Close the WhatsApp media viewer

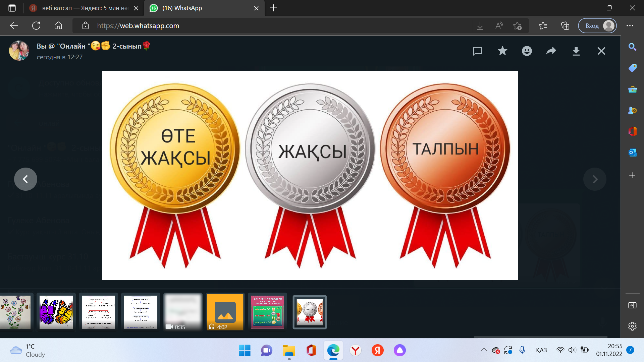click(601, 51)
